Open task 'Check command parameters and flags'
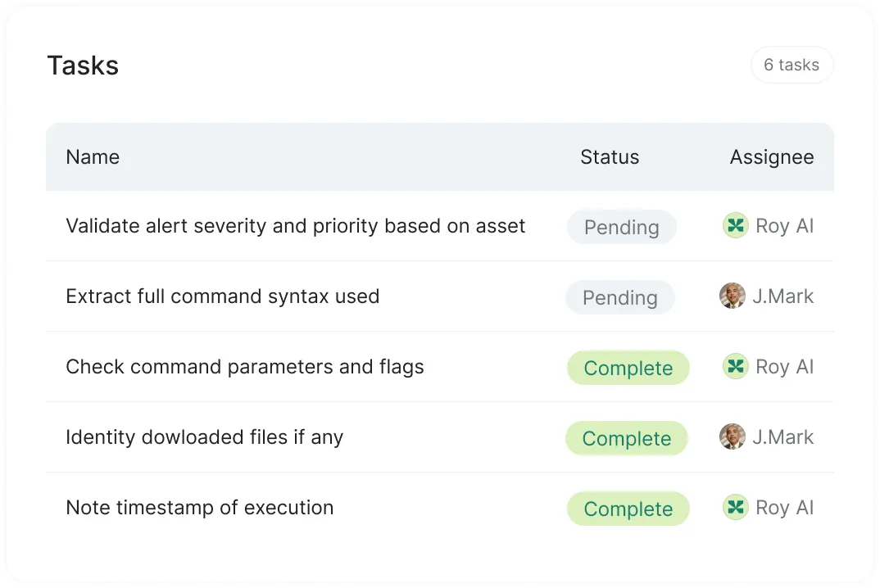Viewport: 880px width, 588px height. point(245,367)
